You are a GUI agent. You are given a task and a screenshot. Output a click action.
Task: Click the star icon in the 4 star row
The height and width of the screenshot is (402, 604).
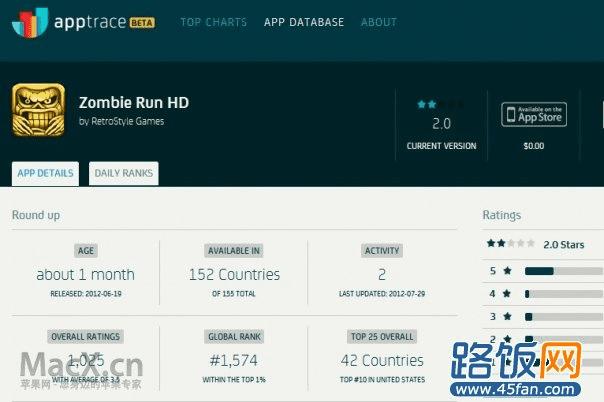507,294
